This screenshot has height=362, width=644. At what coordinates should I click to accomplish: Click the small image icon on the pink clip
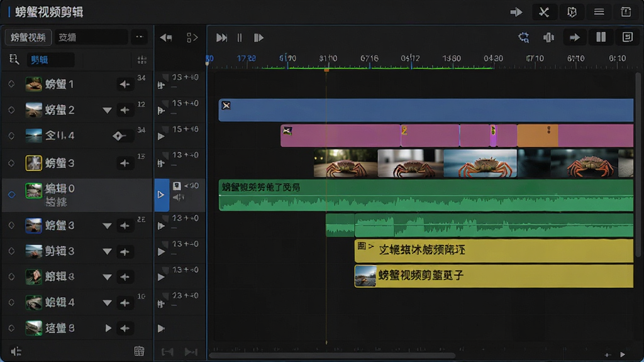287,131
